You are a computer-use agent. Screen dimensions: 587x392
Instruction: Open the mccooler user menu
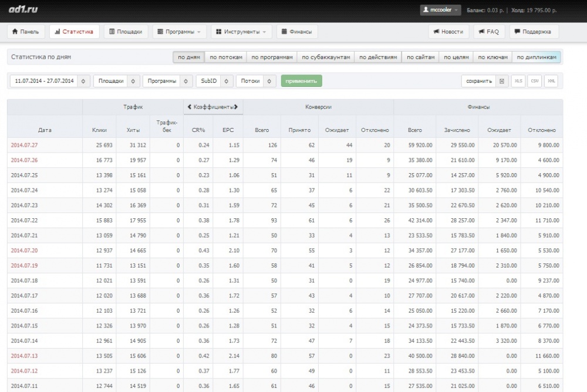(440, 10)
